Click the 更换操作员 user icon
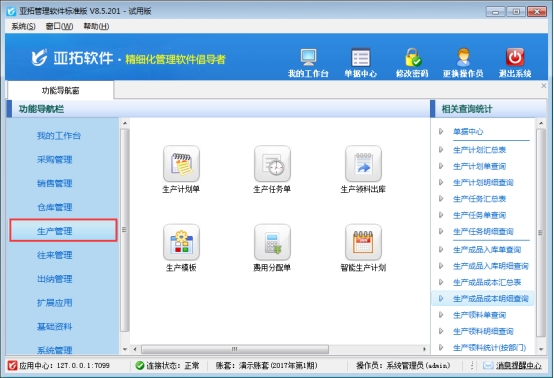Image resolution: width=554 pixels, height=378 pixels. 463,57
